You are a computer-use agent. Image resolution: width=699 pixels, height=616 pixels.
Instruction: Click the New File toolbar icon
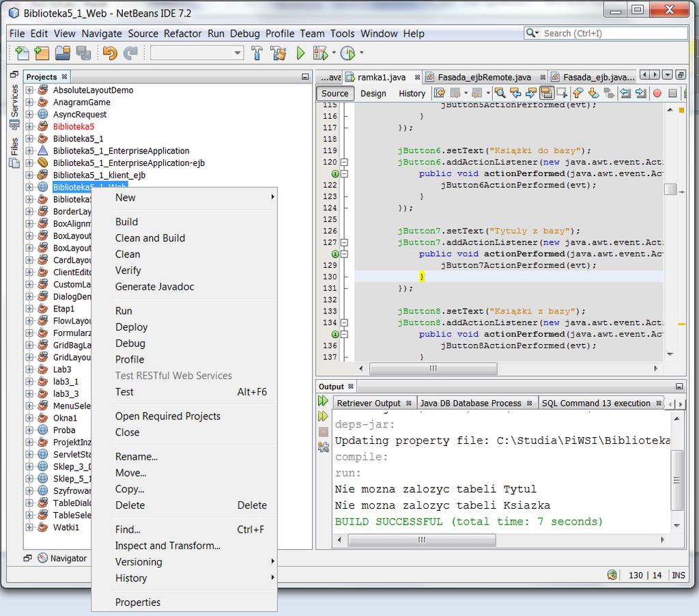[21, 53]
